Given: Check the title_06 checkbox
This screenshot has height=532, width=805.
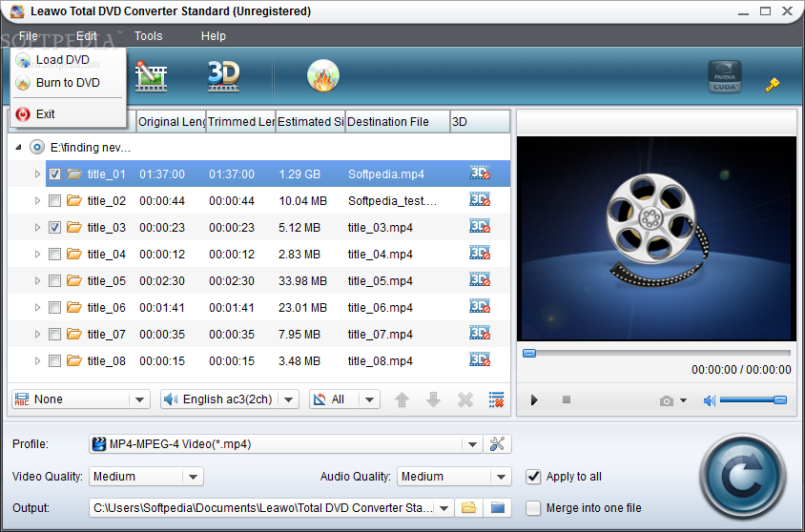Looking at the screenshot, I should tap(54, 307).
